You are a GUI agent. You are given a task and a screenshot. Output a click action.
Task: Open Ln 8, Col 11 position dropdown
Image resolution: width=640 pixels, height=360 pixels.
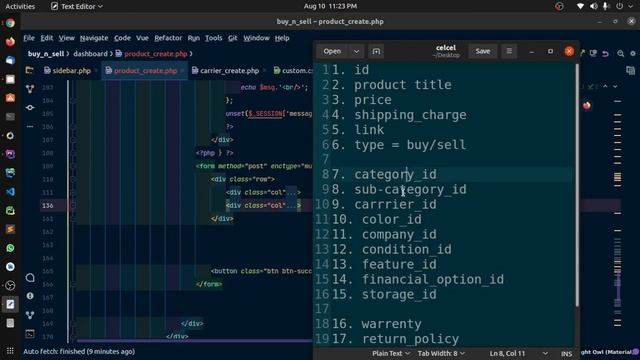tap(518, 353)
